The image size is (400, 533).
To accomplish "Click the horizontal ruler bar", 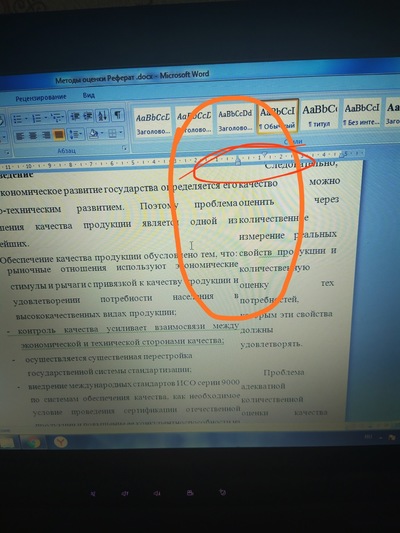I will pos(182,160).
